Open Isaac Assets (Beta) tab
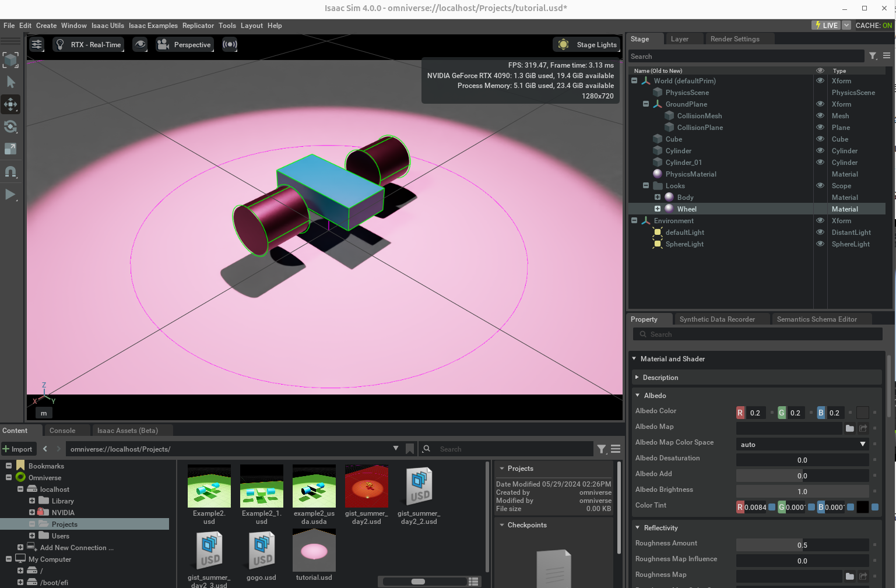896x588 pixels. (x=127, y=431)
